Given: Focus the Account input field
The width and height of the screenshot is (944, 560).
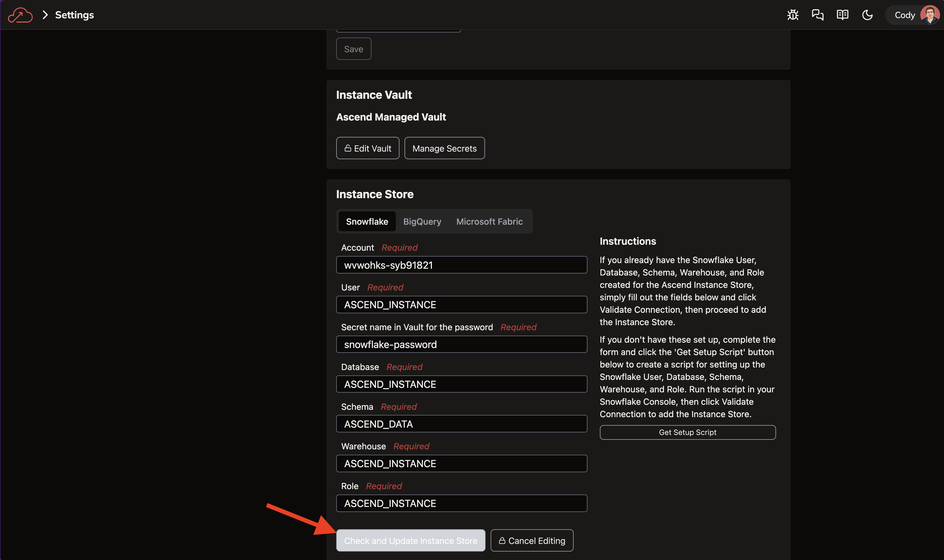Looking at the screenshot, I should (461, 265).
